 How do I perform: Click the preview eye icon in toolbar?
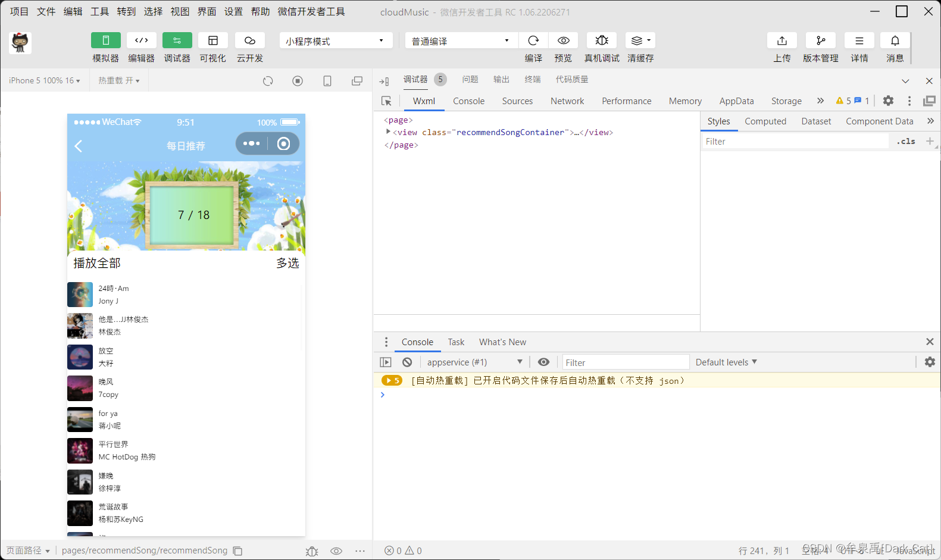pyautogui.click(x=563, y=40)
